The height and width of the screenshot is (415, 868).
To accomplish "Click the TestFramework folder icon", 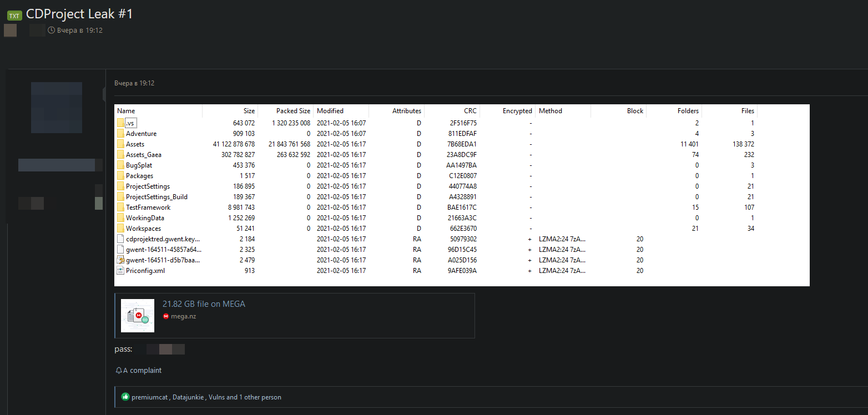I will click(x=120, y=207).
